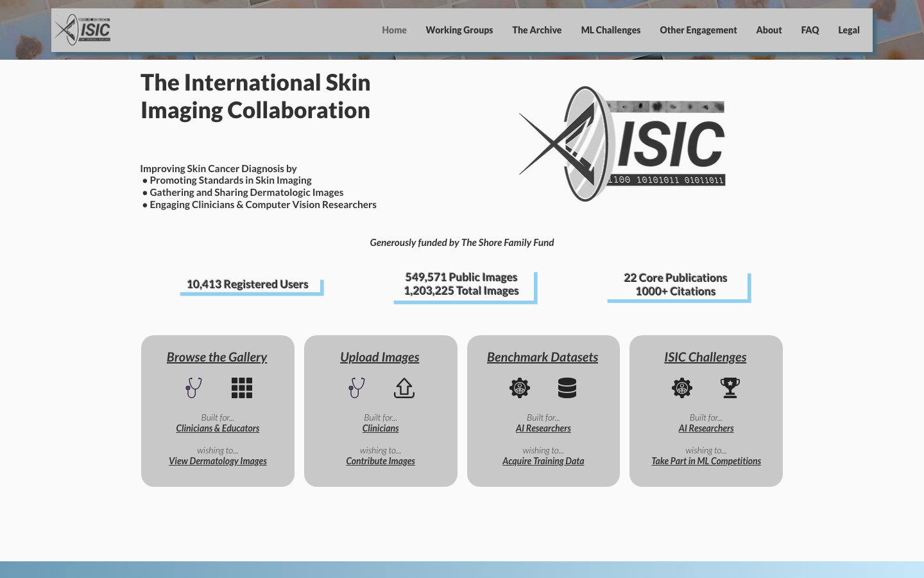The image size is (924, 578).
Task: Go to the Home menu item
Action: (x=394, y=30)
